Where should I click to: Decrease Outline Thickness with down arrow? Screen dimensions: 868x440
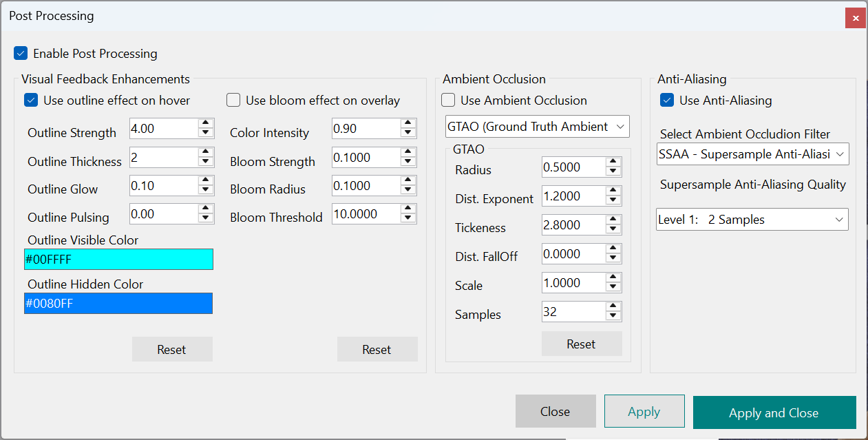point(205,162)
